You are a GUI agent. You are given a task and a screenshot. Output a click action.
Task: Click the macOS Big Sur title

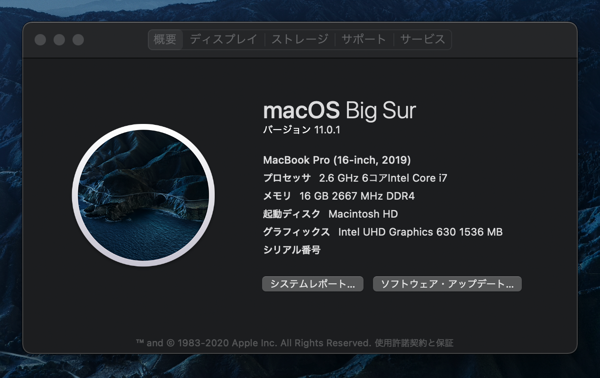(x=339, y=111)
